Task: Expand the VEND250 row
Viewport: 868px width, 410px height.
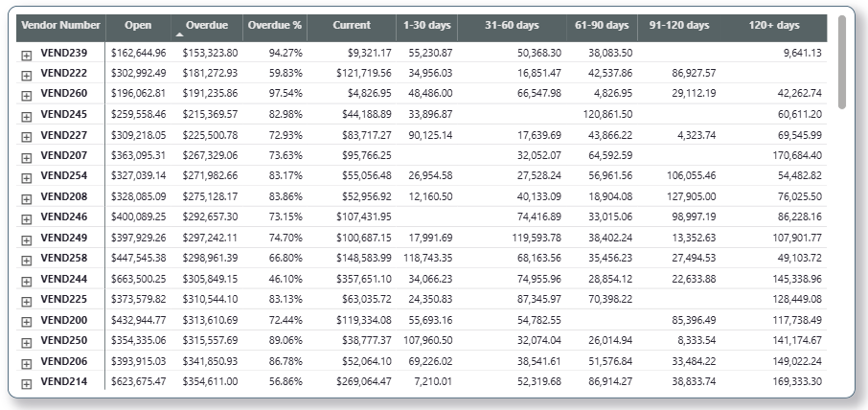Action: pos(26,343)
